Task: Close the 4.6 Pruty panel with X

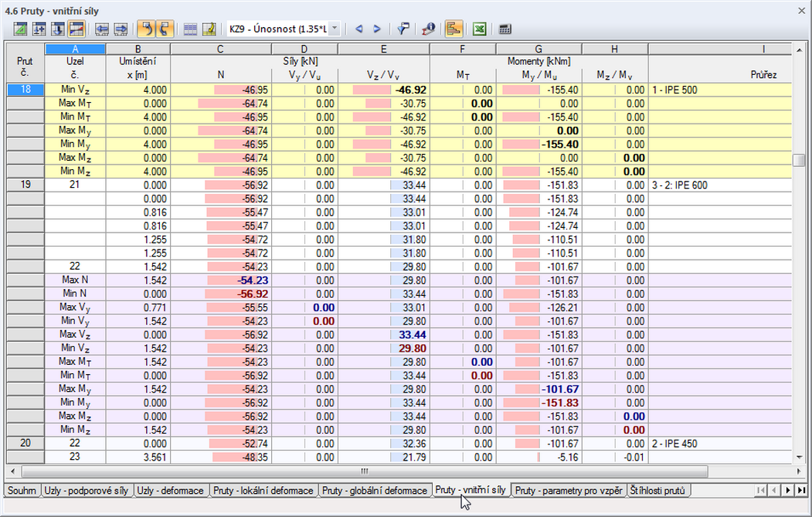Action: 802,10
